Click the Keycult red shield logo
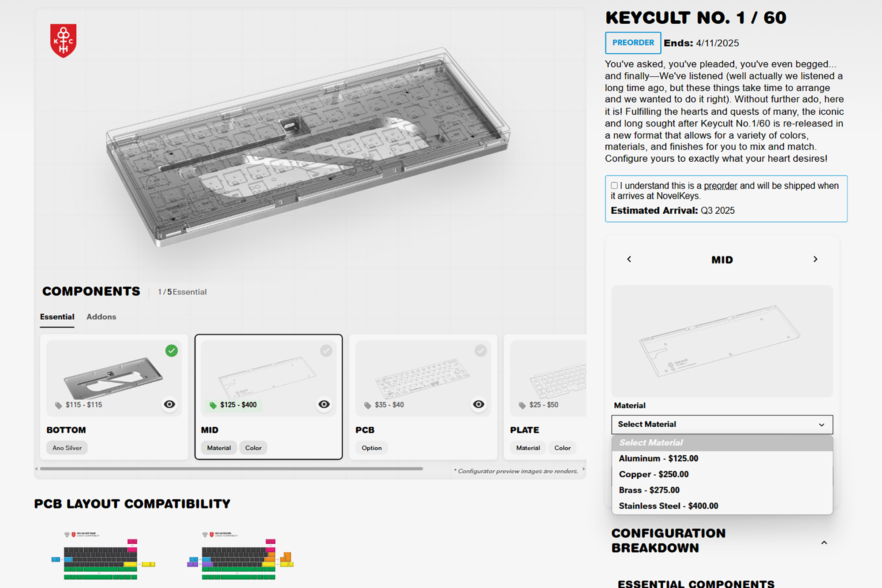Screen dimensions: 882x588 point(63,41)
